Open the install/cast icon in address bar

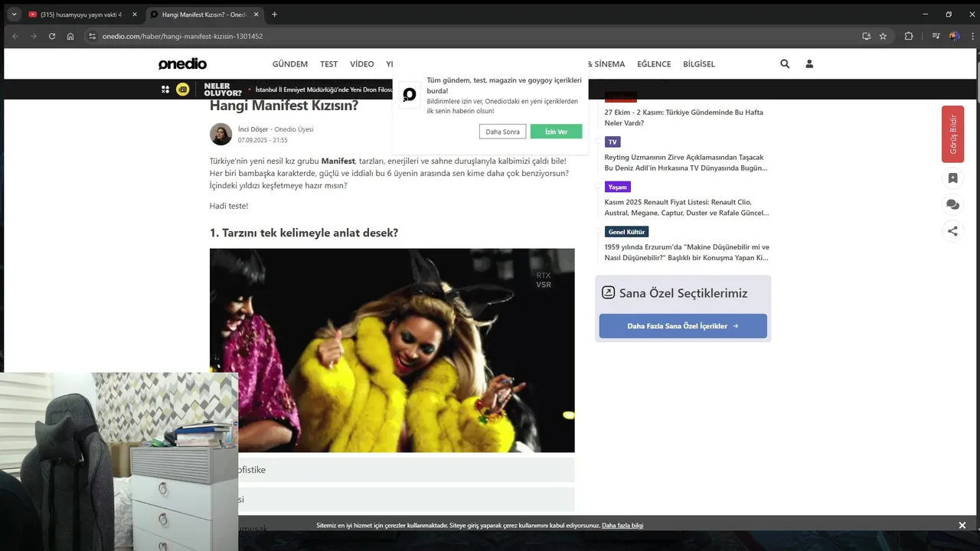coord(866,36)
